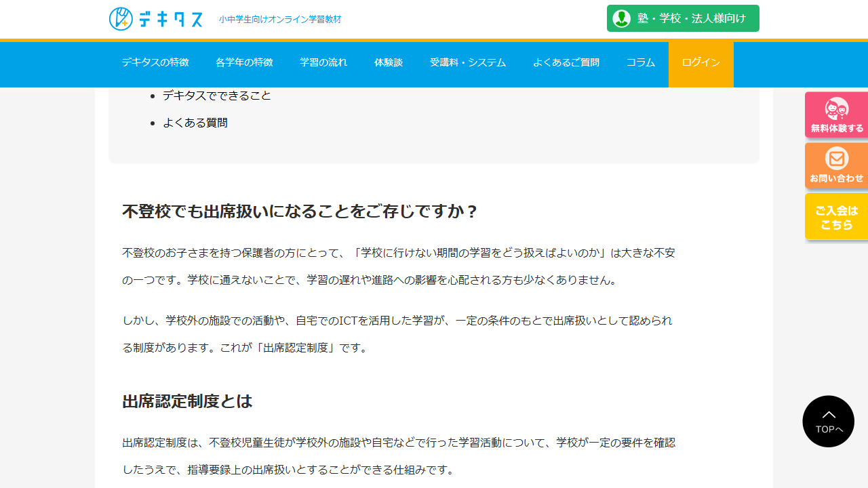
Task: Click the お問い合わせ envelope icon
Action: click(x=837, y=159)
